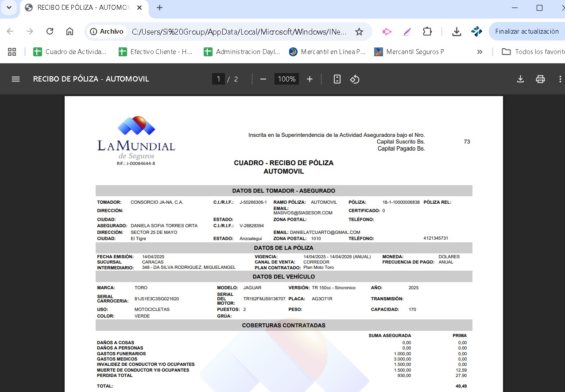Show browser downloads
This screenshot has width=565, height=392.
[457, 31]
